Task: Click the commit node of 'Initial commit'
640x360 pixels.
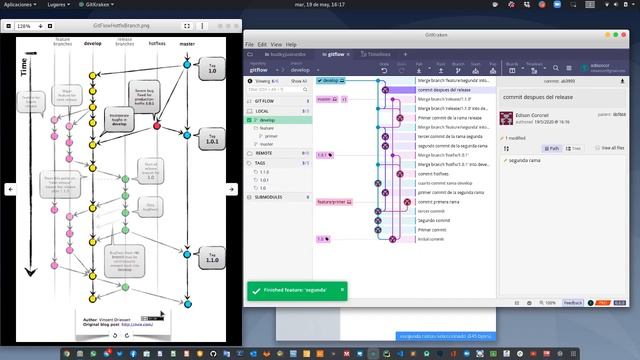Action: tap(393, 239)
